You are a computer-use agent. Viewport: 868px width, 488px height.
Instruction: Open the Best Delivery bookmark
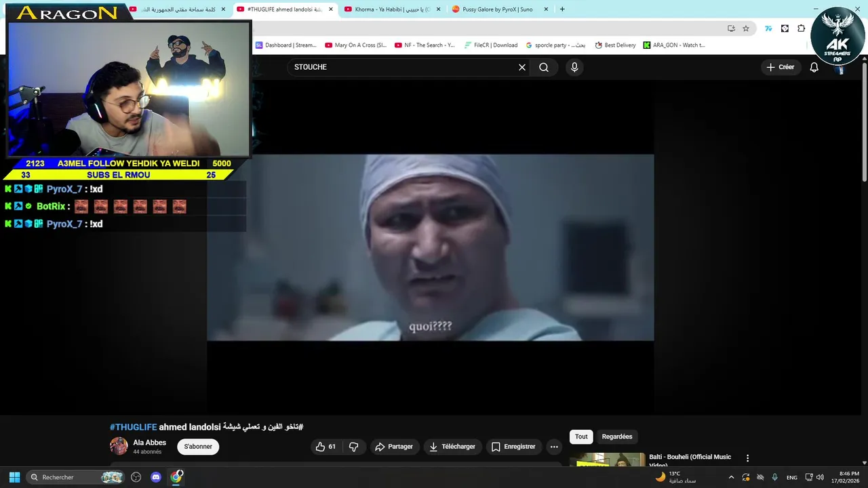click(x=615, y=45)
